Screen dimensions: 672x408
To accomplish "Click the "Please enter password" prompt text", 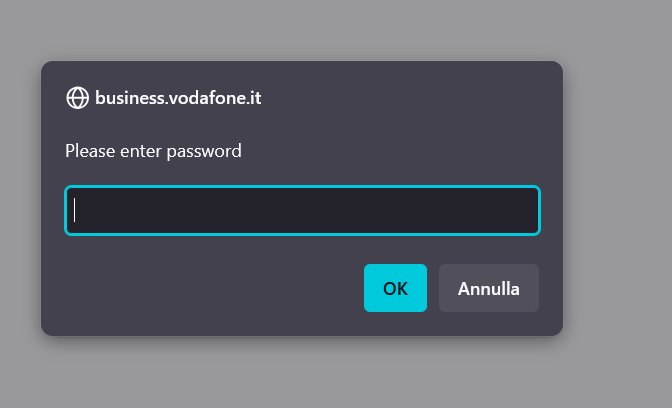I will pos(153,151).
